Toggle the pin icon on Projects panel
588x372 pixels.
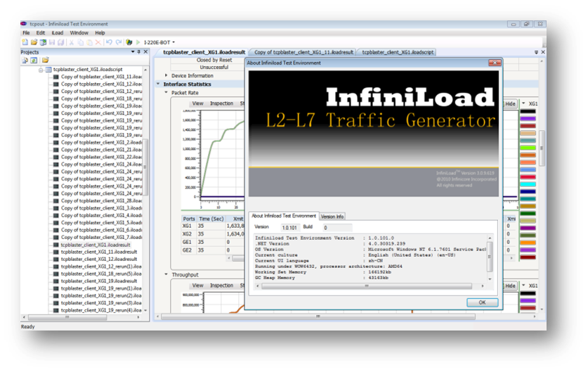(x=139, y=52)
